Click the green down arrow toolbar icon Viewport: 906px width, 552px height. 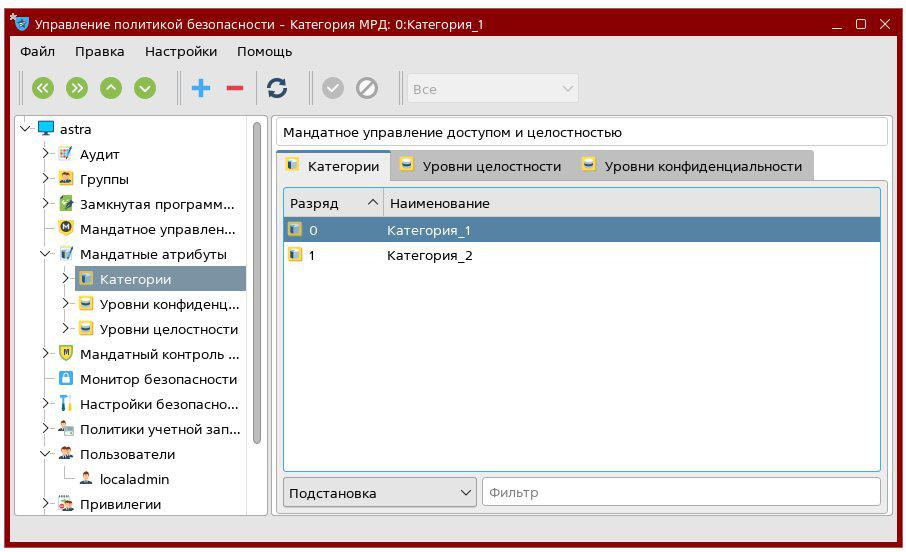145,88
